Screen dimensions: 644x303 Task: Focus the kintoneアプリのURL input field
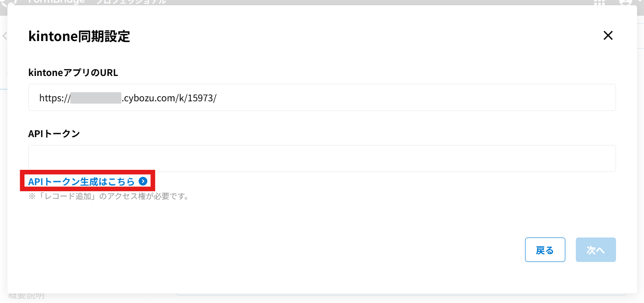click(x=322, y=97)
